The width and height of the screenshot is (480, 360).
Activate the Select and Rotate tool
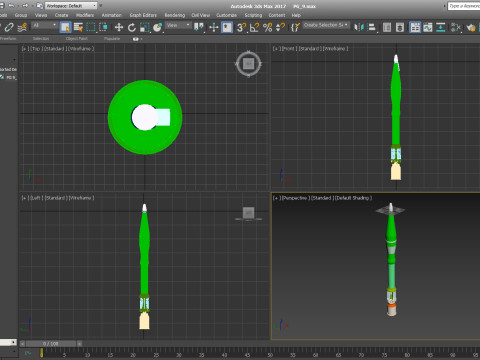coord(132,27)
